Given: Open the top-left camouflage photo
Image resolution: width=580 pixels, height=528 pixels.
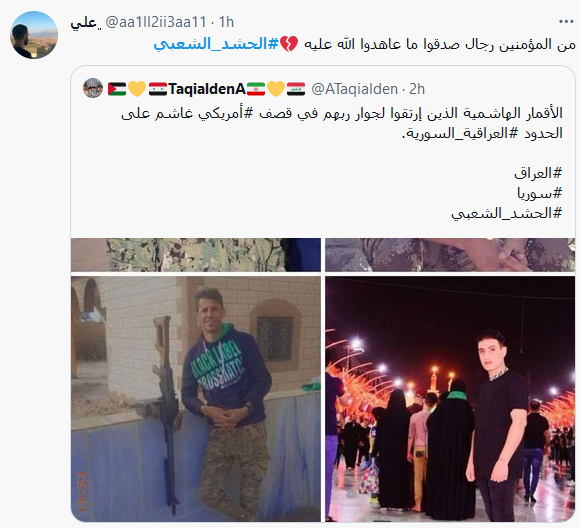Looking at the screenshot, I should coord(196,255).
